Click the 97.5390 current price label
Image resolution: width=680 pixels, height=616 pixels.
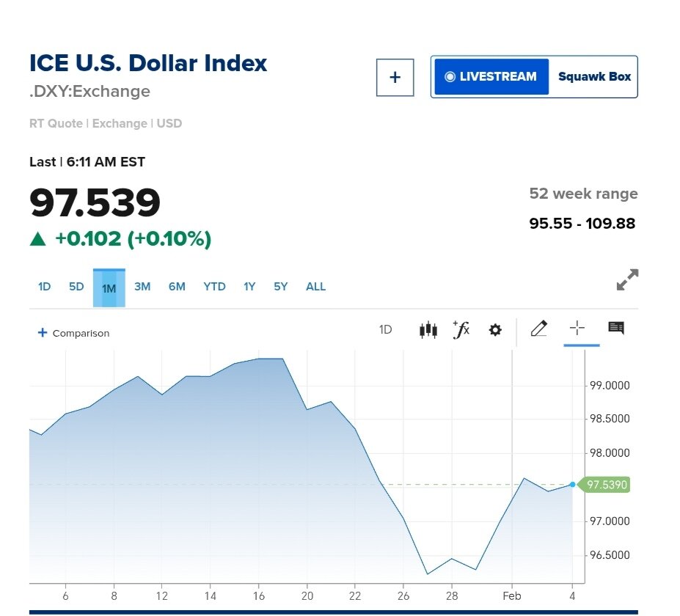607,485
